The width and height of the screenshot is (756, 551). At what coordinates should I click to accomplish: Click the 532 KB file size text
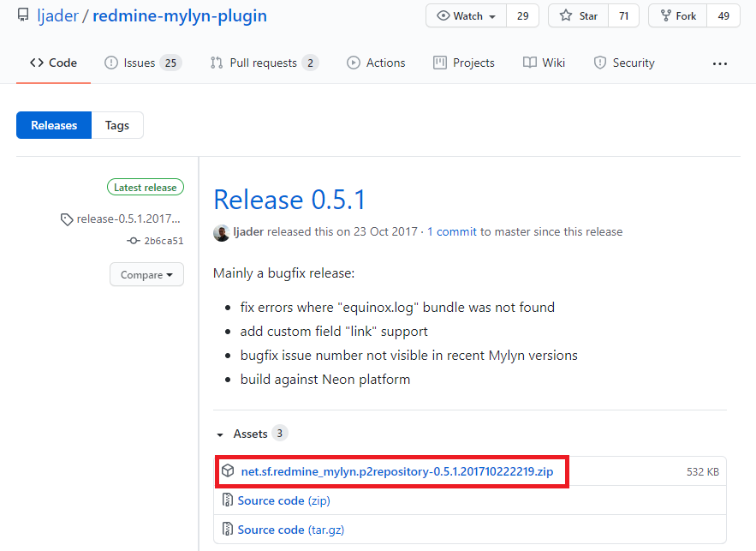click(x=702, y=472)
